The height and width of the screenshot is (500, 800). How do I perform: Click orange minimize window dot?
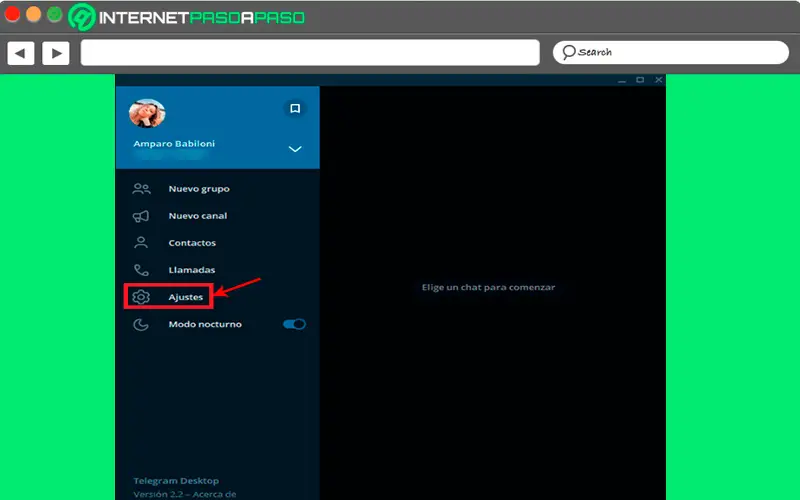coord(34,14)
